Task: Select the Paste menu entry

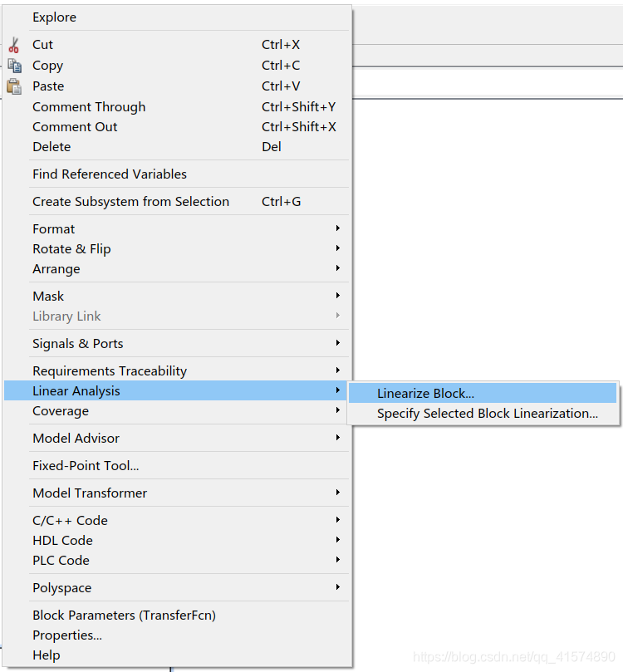Action: [x=178, y=86]
